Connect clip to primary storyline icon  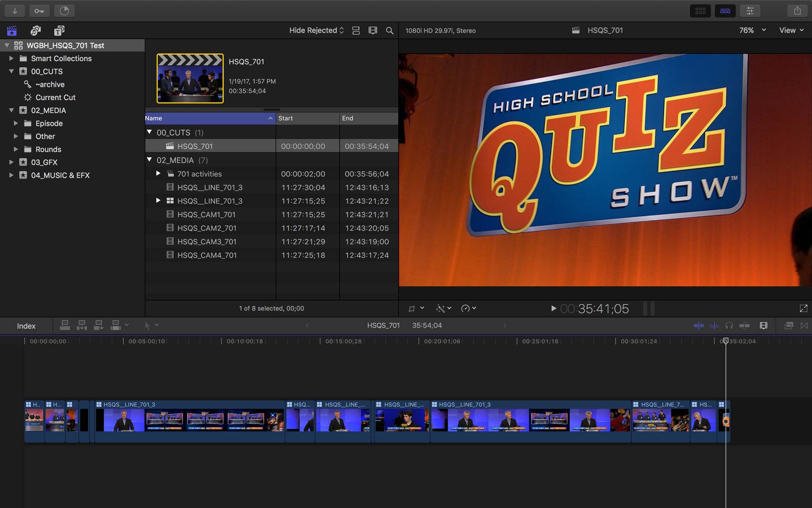click(65, 325)
